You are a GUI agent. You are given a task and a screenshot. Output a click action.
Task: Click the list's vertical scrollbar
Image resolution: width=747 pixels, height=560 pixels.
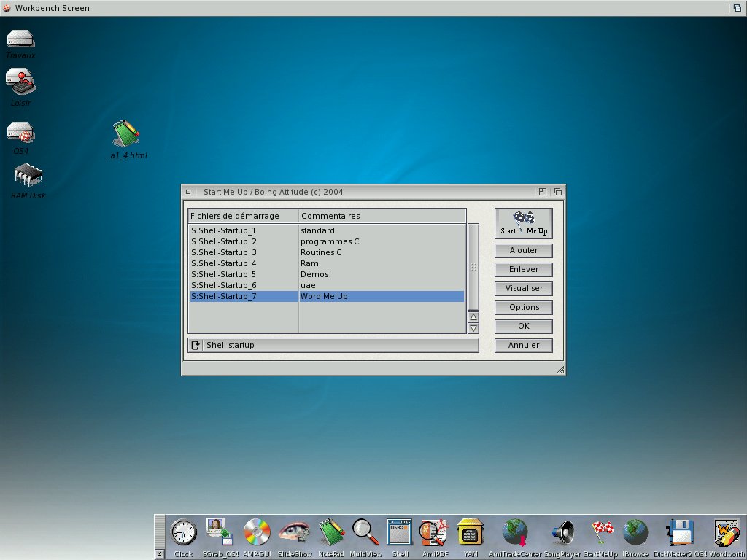pyautogui.click(x=473, y=267)
